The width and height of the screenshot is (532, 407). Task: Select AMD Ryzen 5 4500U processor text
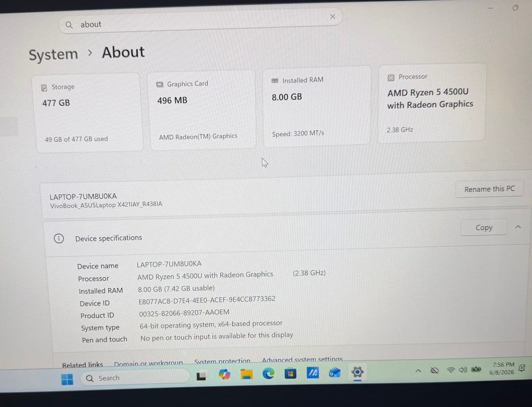point(430,99)
